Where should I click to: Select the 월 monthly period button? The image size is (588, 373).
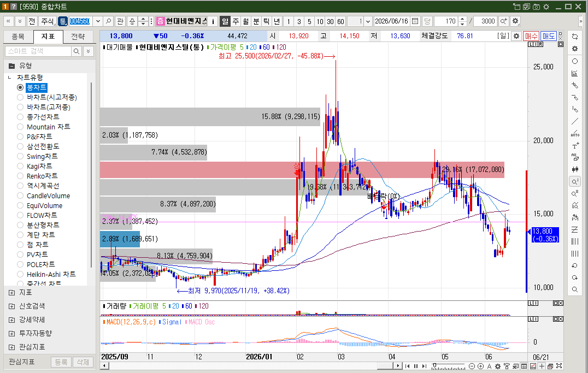pyautogui.click(x=245, y=21)
